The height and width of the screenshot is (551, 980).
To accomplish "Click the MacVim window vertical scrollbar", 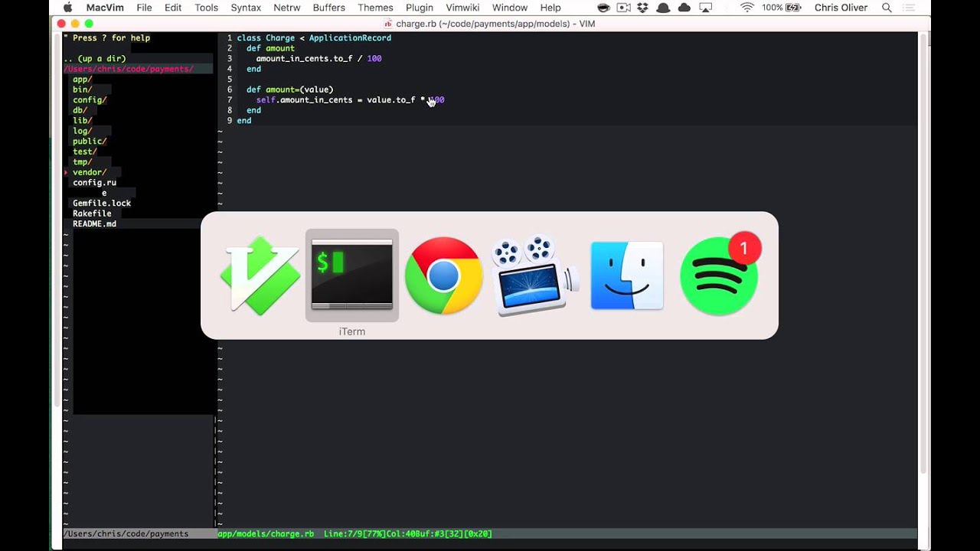I will [x=924, y=253].
